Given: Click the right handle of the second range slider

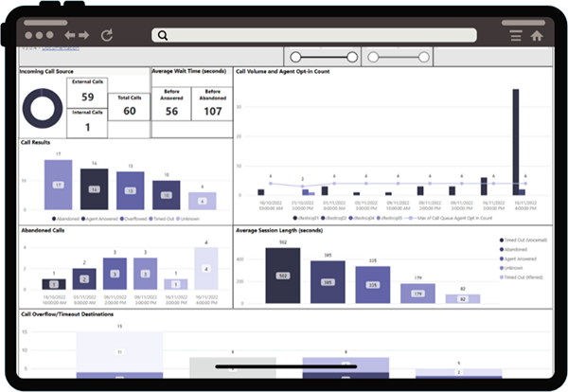Looking at the screenshot, I should click(424, 57).
